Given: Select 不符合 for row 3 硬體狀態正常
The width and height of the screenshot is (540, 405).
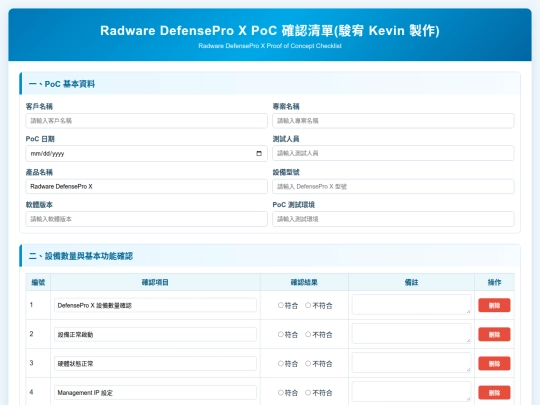Looking at the screenshot, I should (x=308, y=363).
